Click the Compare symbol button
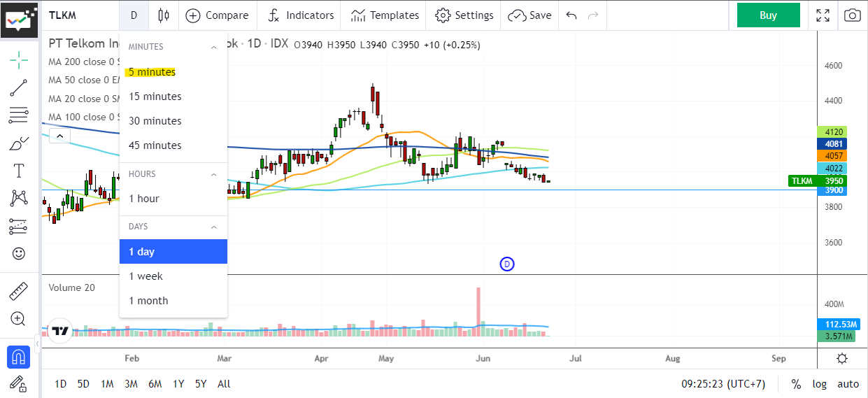This screenshot has height=398, width=868. pos(217,15)
